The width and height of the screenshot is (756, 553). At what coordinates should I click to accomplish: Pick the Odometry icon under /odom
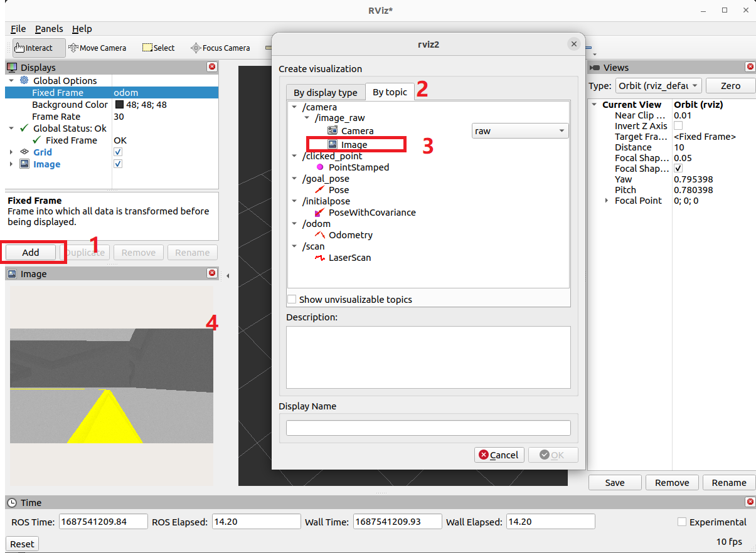(x=319, y=235)
